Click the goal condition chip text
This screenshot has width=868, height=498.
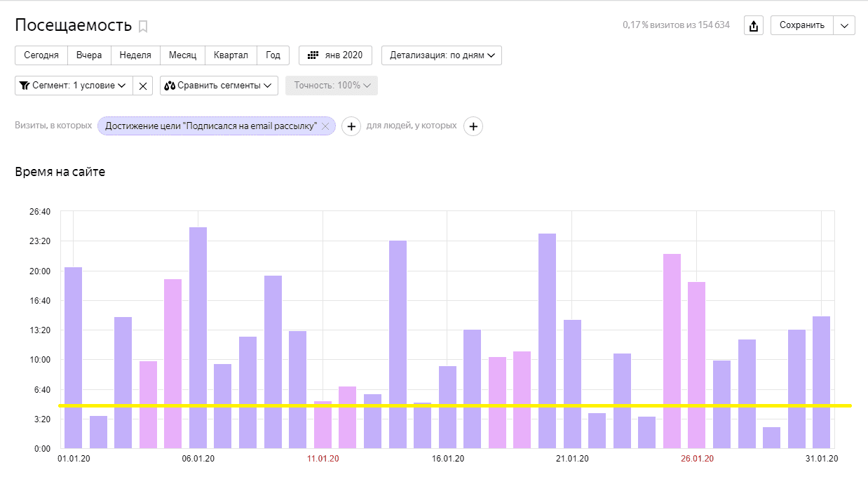click(210, 126)
